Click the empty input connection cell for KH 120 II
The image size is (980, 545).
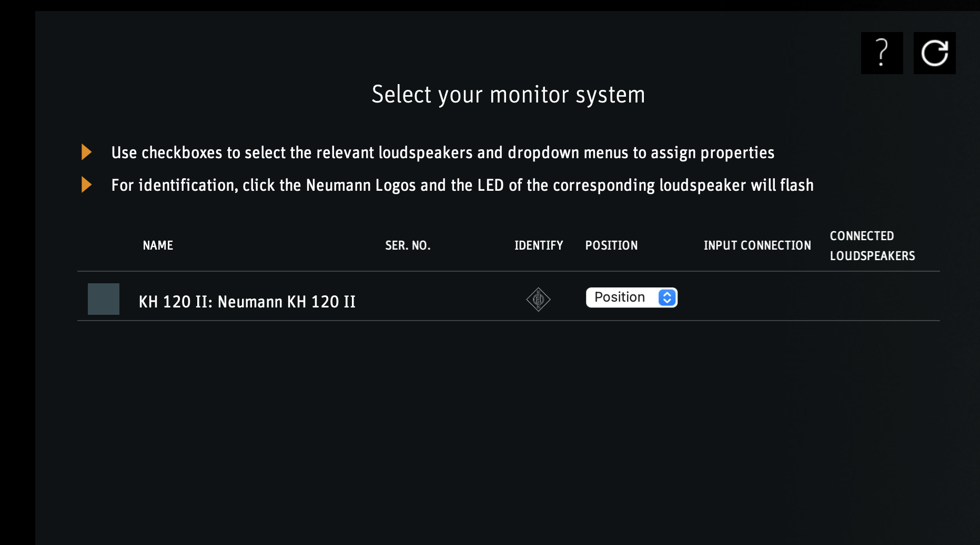(x=757, y=300)
